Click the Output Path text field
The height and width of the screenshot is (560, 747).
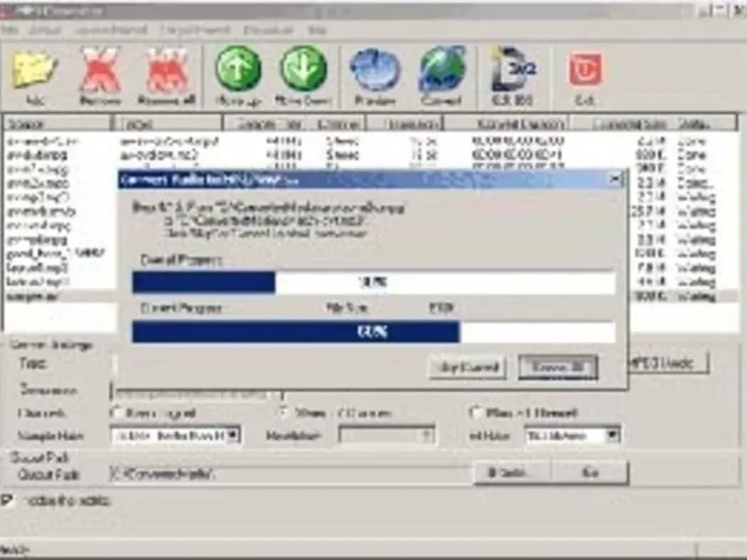pos(290,473)
